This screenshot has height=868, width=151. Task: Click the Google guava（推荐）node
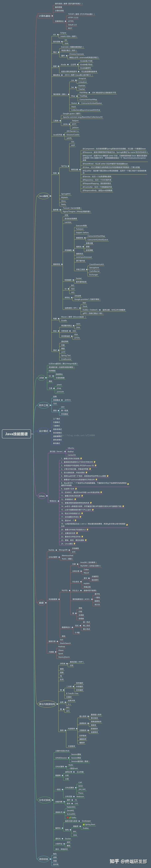point(72,114)
